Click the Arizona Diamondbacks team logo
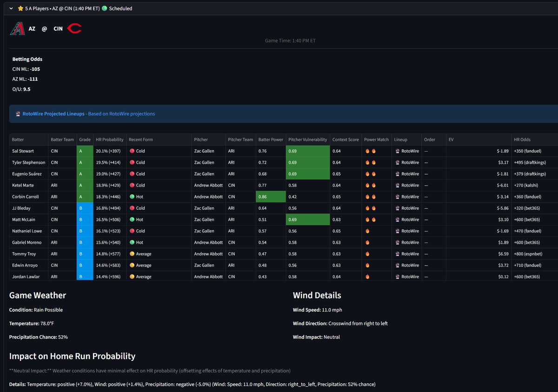558x392 pixels. (17, 29)
